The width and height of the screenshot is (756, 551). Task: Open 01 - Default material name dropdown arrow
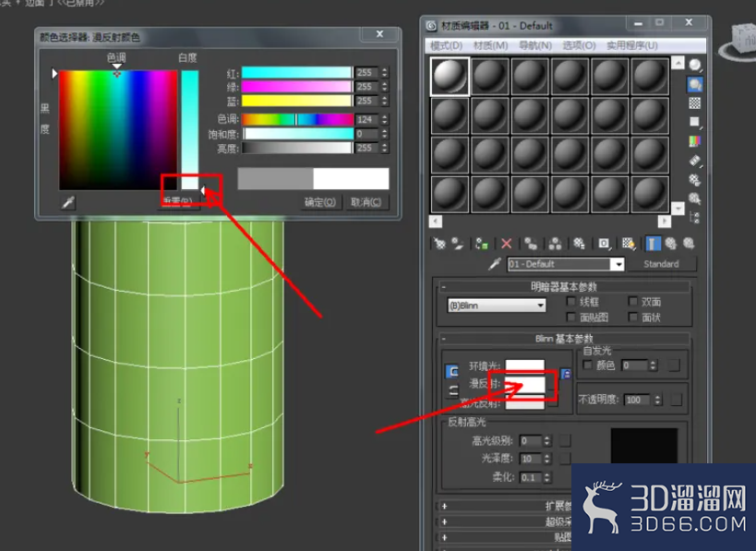[x=618, y=264]
